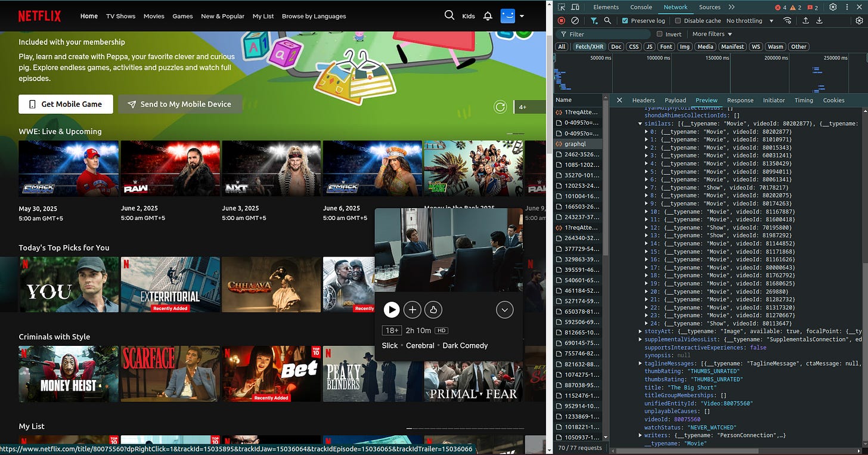Open the Payload tab
The image size is (868, 455).
pos(675,100)
